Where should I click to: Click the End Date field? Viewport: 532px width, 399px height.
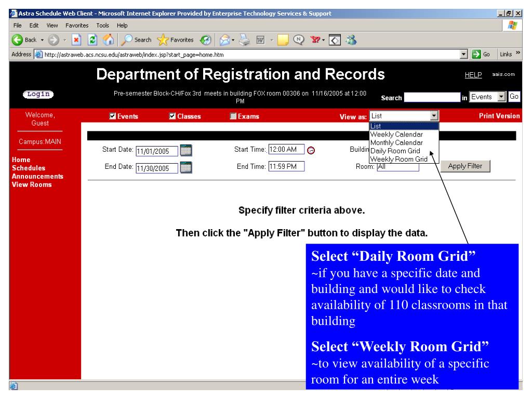157,168
